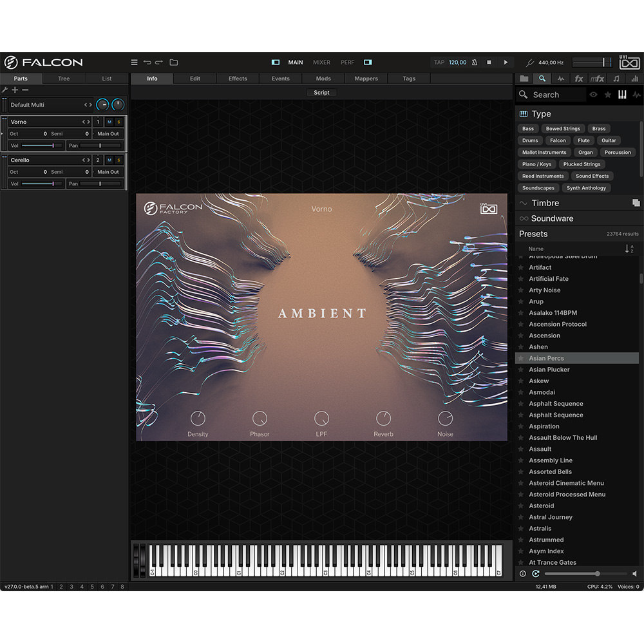Open the wrench settings in the Parts panel

click(5, 90)
